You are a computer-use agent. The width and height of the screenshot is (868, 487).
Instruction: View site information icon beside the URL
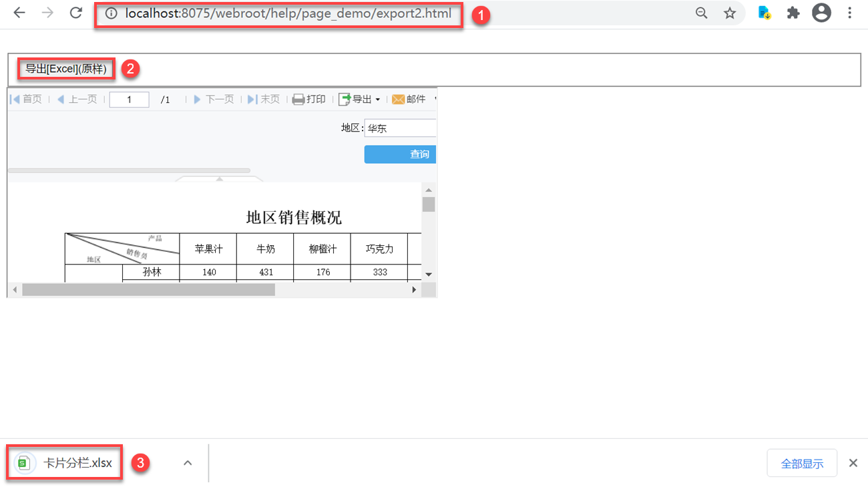tap(112, 13)
